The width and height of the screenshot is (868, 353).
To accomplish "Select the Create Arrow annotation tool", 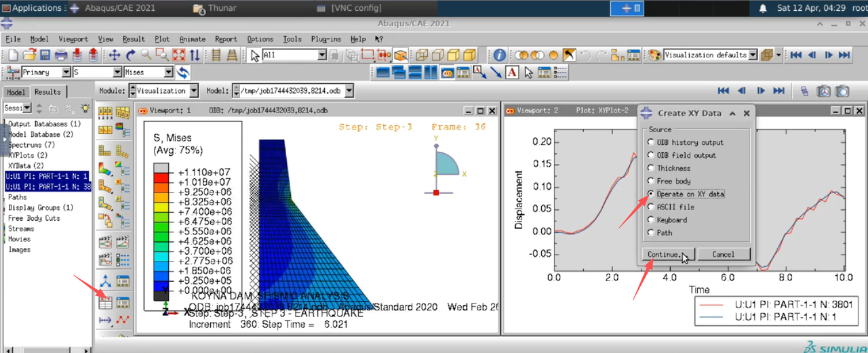I will (x=495, y=72).
